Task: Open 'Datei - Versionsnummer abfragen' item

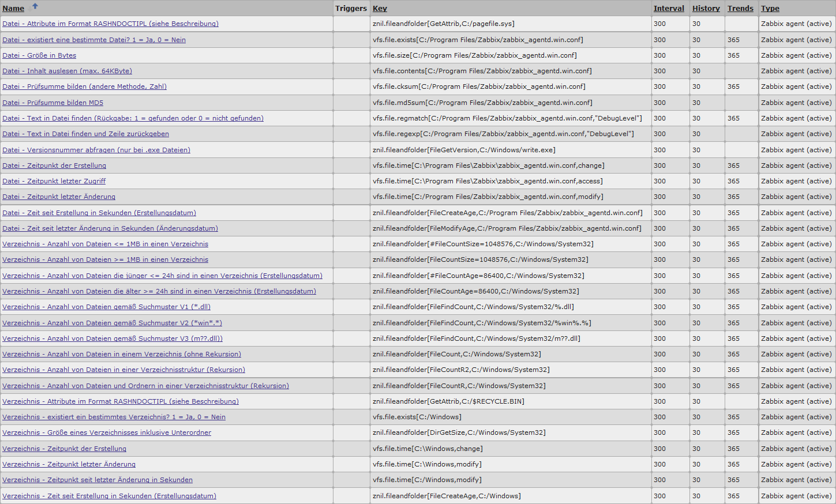Action: (96, 150)
